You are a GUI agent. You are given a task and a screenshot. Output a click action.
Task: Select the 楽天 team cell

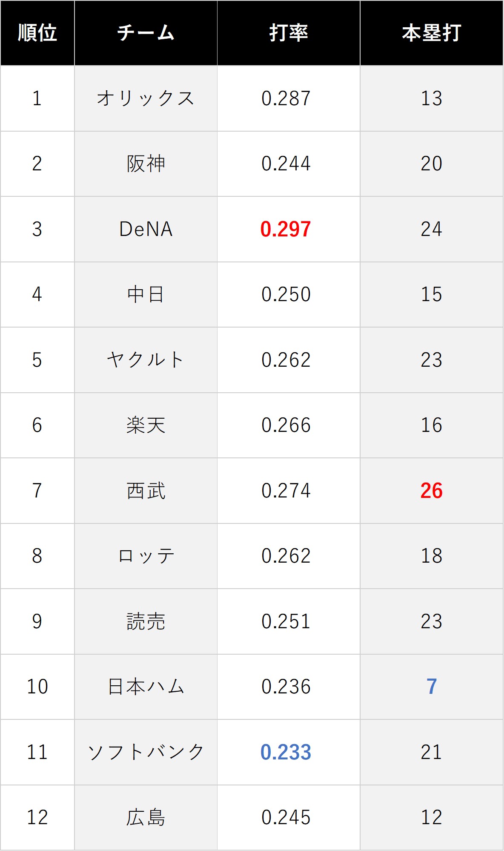[x=146, y=425]
